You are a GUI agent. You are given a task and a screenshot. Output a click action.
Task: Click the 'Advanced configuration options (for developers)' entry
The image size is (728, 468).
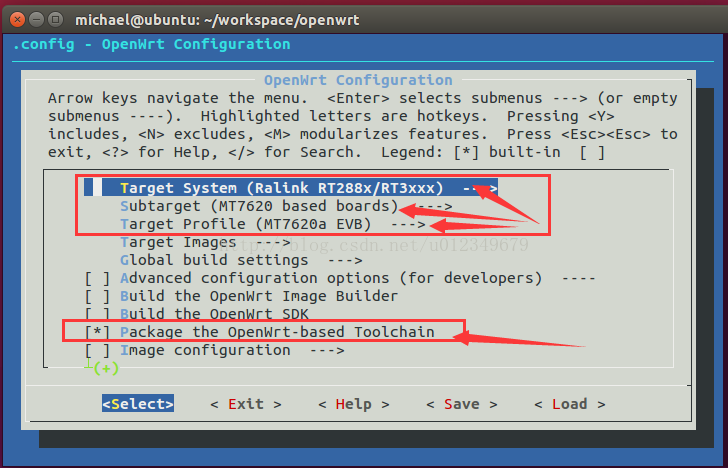tap(331, 279)
